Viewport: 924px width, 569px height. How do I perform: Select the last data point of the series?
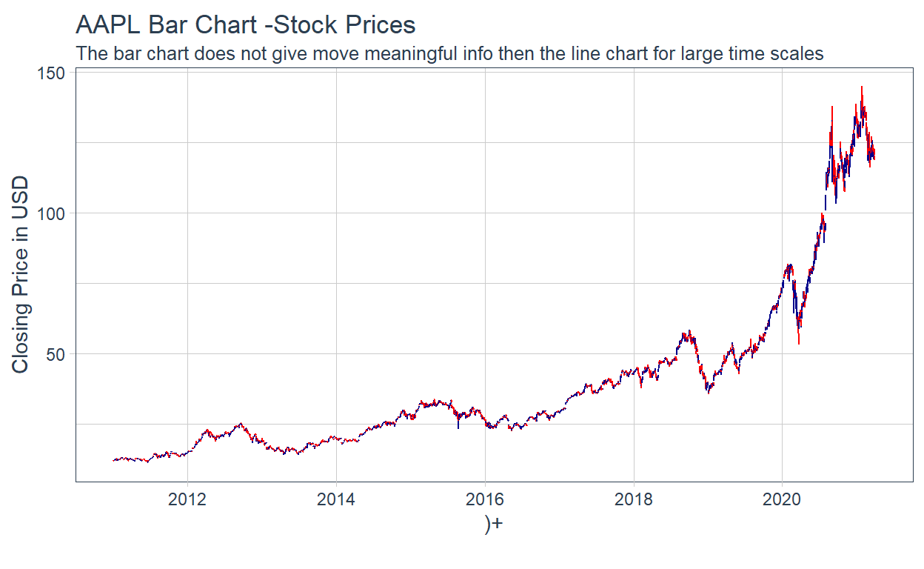point(874,156)
